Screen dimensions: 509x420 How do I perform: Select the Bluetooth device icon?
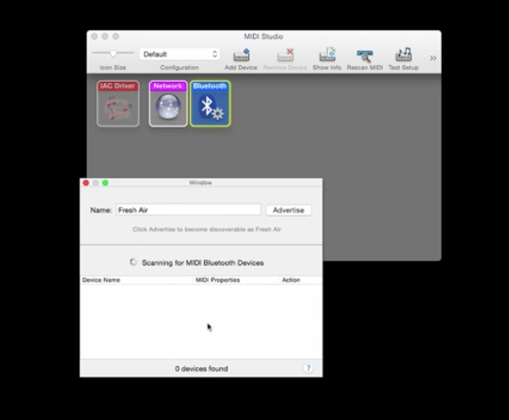(210, 103)
